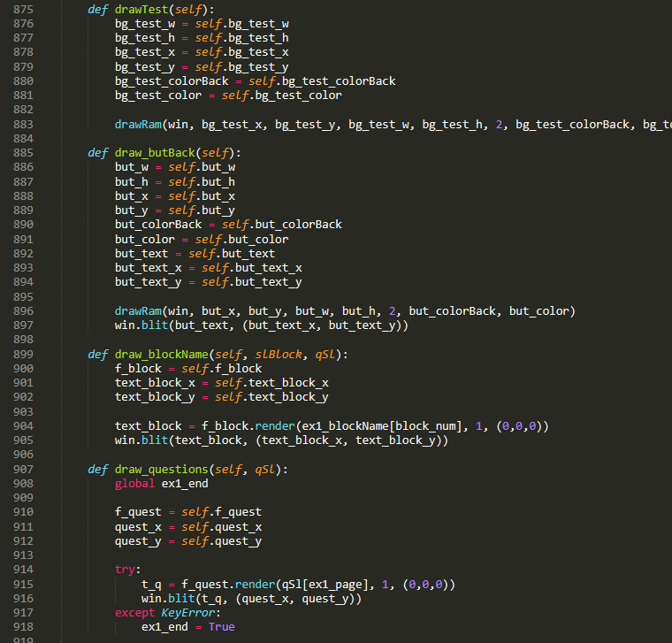Click the drawTest method name
The width and height of the screenshot is (672, 643).
click(141, 9)
